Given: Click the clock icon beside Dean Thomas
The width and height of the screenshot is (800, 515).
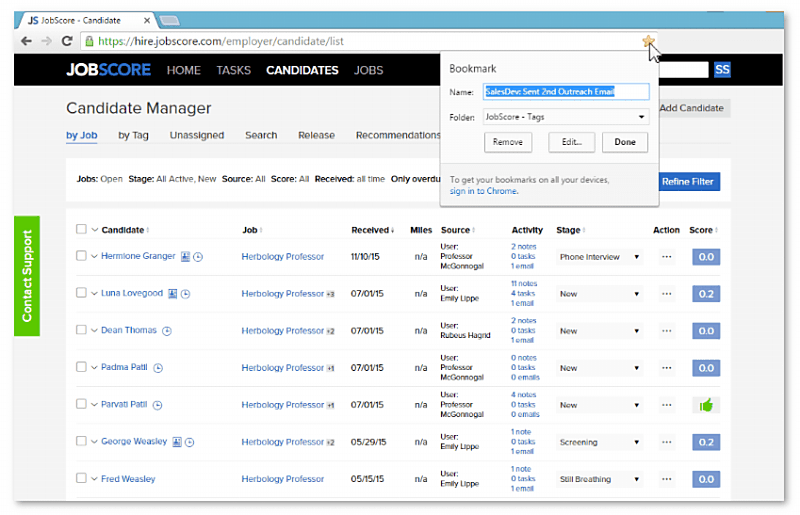Looking at the screenshot, I should click(167, 331).
